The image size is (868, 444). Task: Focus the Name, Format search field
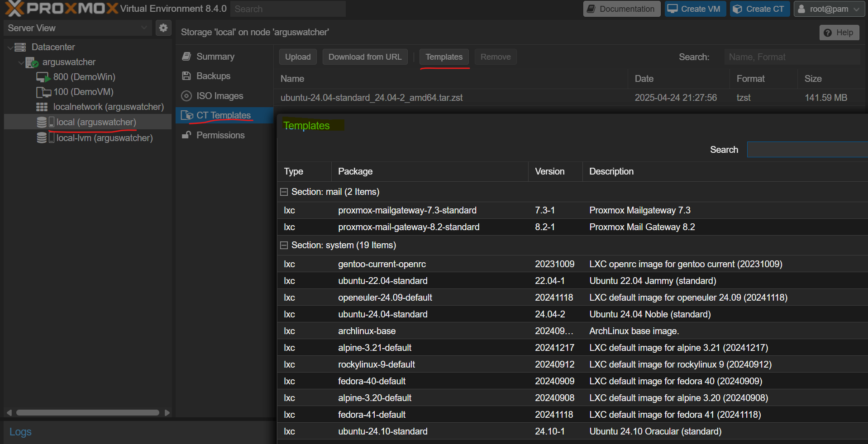tap(792, 57)
